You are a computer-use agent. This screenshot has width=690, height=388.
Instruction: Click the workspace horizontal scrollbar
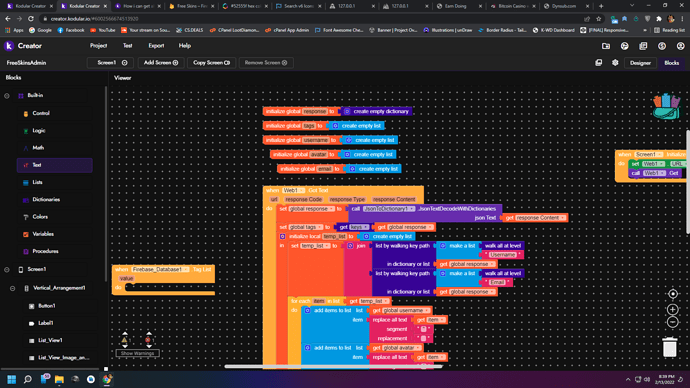click(333, 366)
